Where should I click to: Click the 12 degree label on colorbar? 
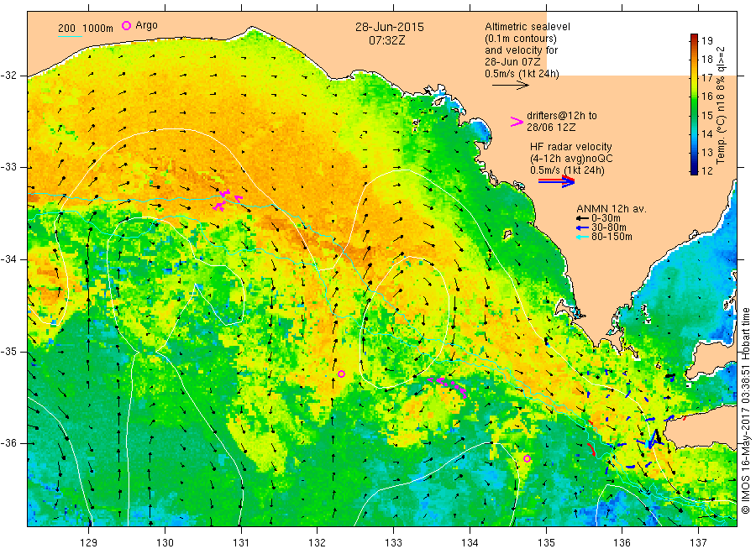pyautogui.click(x=706, y=170)
